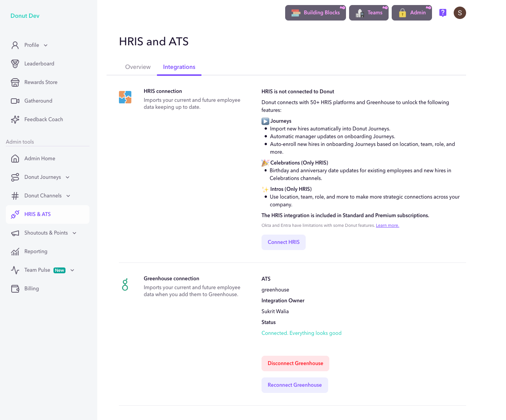Screen dimensions: 506x420
Task: Open Leaderboard from the sidebar
Action: pos(48,64)
